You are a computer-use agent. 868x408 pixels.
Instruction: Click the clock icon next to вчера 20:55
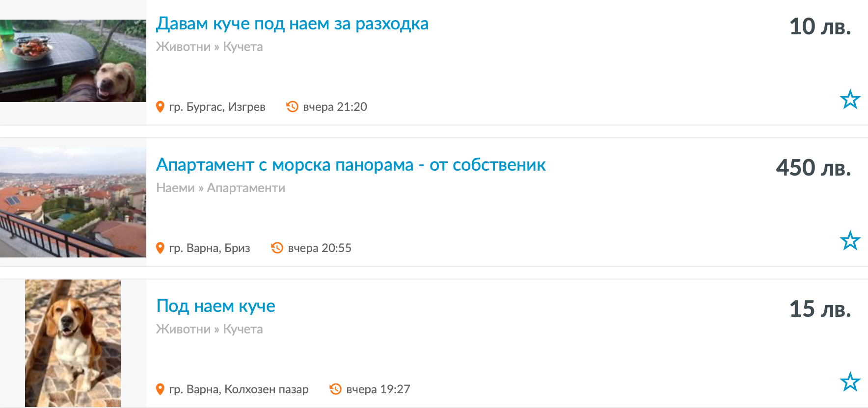(x=277, y=248)
